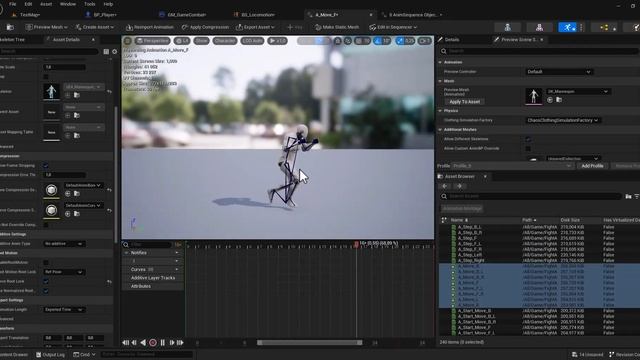Reset Curve Compression Settings to default
This screenshot has height=360, width=640.
pos(109,211)
